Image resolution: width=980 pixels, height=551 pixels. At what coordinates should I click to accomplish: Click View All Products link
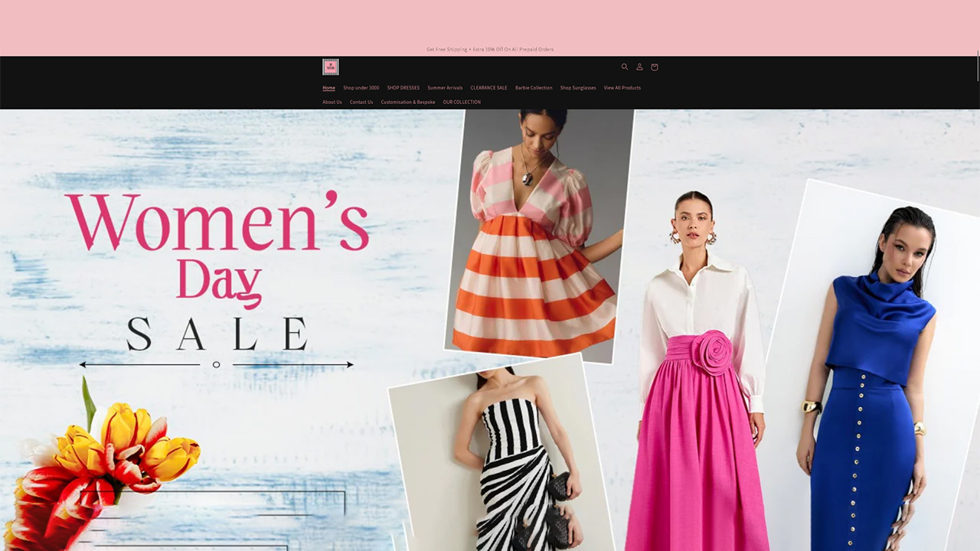pyautogui.click(x=622, y=88)
